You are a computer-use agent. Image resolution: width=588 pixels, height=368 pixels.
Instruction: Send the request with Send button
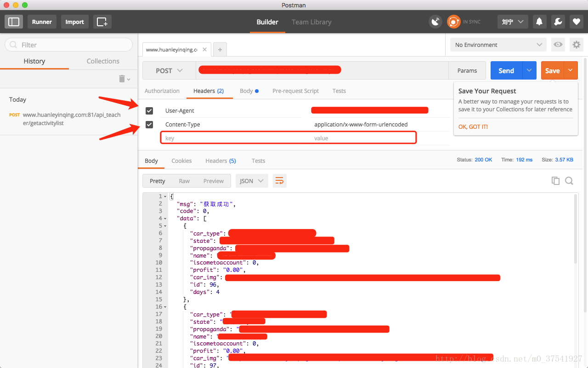coord(506,70)
